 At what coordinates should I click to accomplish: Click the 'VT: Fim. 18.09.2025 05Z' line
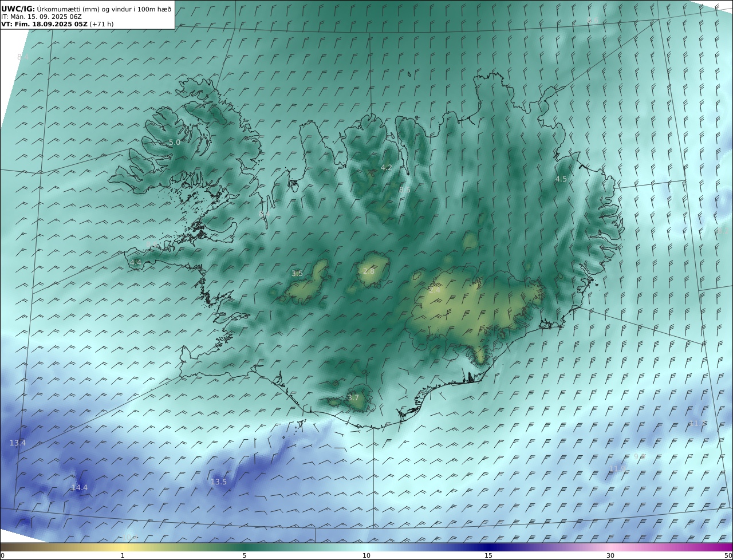coord(44,24)
